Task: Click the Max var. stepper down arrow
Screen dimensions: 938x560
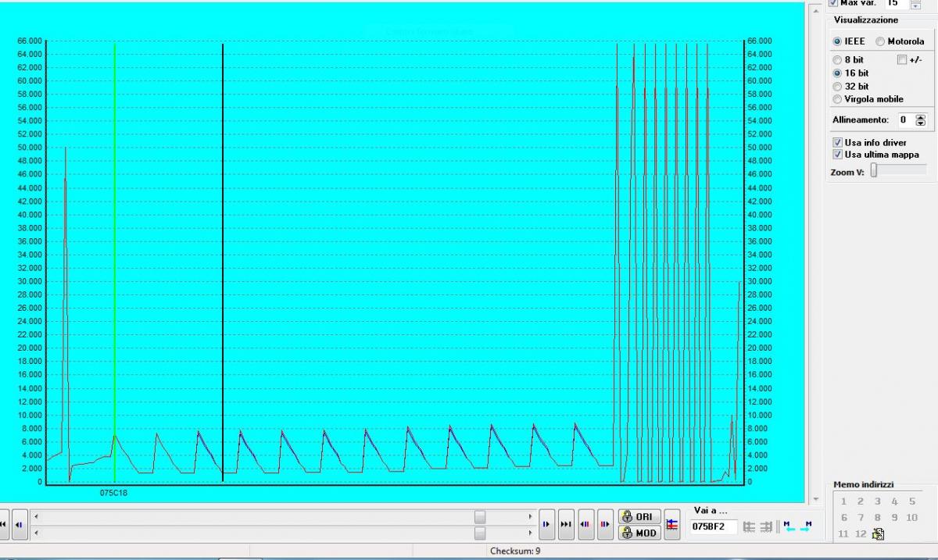Action: (915, 5)
